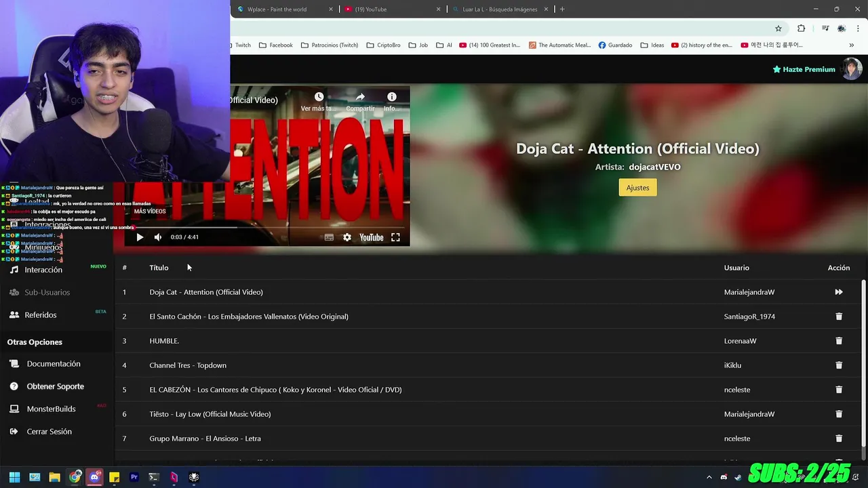Open Sub-Usuarios in the sidebar

point(47,292)
